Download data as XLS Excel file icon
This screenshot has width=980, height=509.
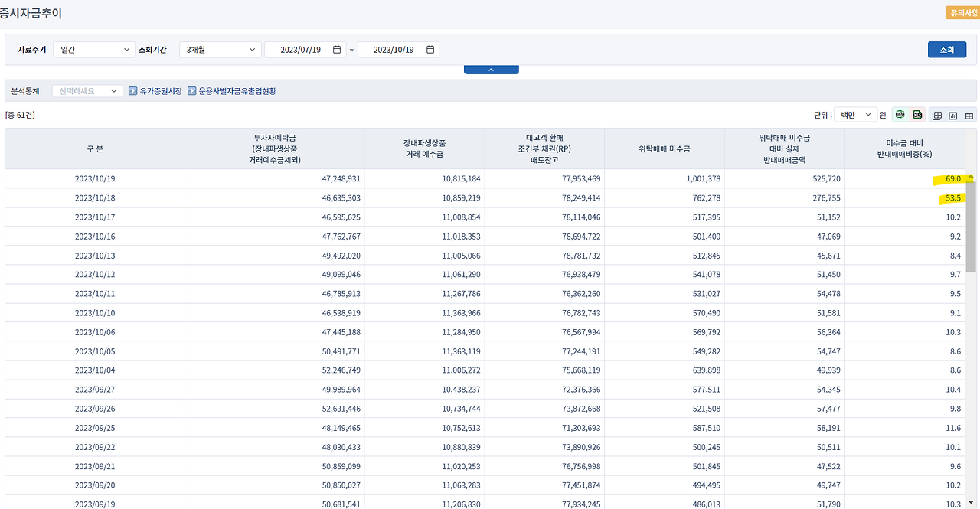coord(916,115)
